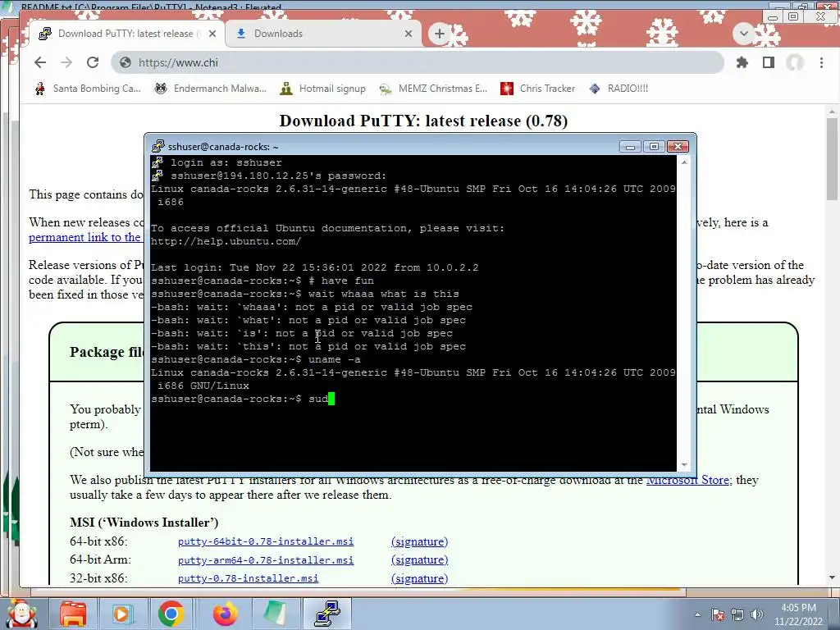840x630 pixels.
Task: Click the Chrome forward arrow
Action: click(x=66, y=62)
